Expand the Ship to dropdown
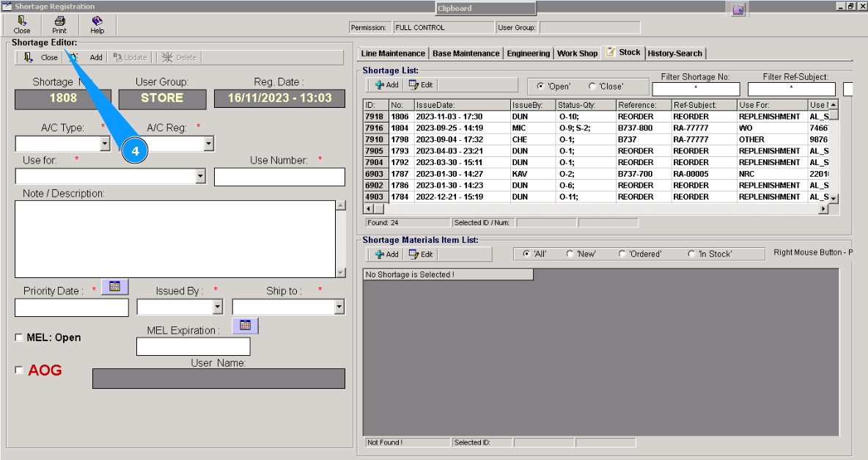This screenshot has height=460, width=868. [339, 307]
